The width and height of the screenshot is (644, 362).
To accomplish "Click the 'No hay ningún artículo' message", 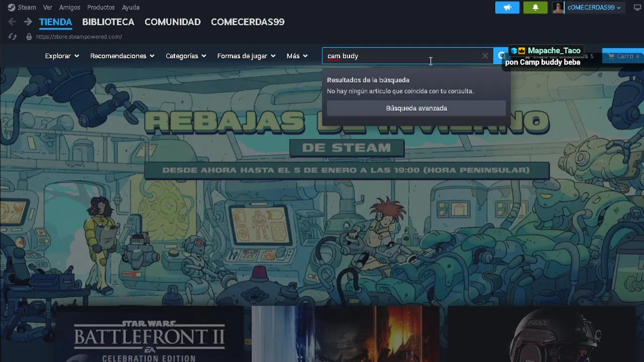I will tap(400, 91).
